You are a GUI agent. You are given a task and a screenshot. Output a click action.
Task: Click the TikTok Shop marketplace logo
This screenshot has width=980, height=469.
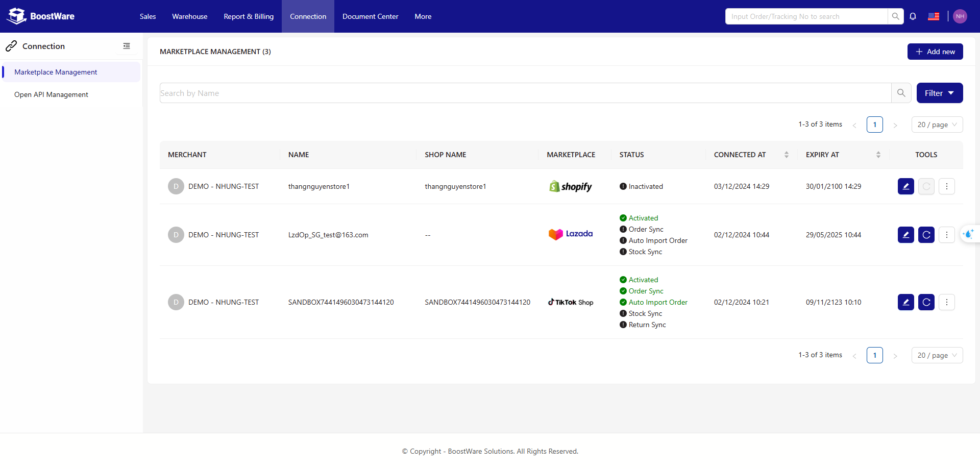click(571, 302)
